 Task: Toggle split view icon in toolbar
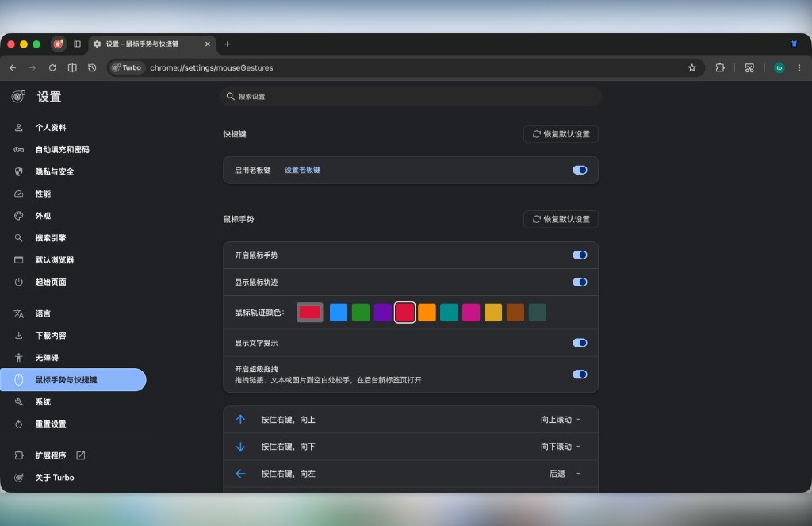point(72,68)
